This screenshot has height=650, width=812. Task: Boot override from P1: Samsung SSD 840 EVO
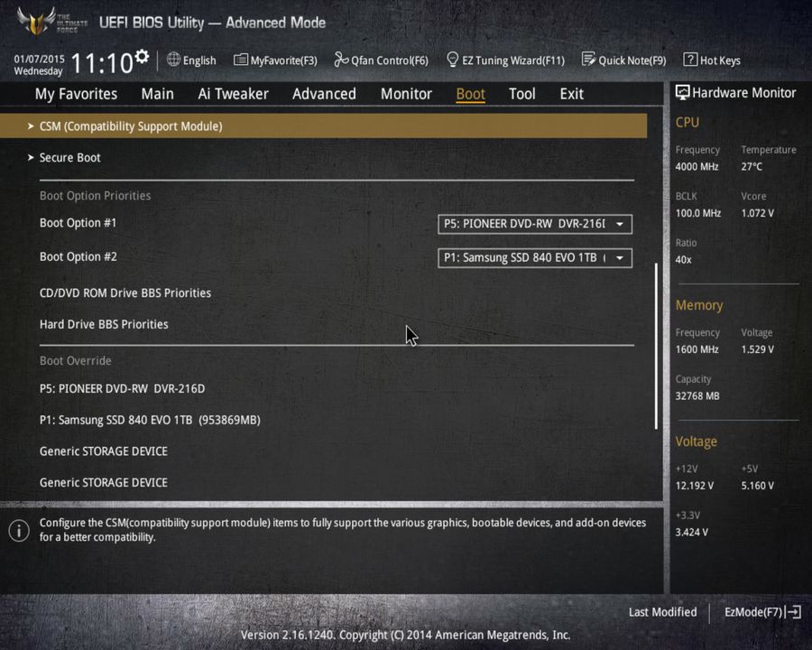(150, 420)
